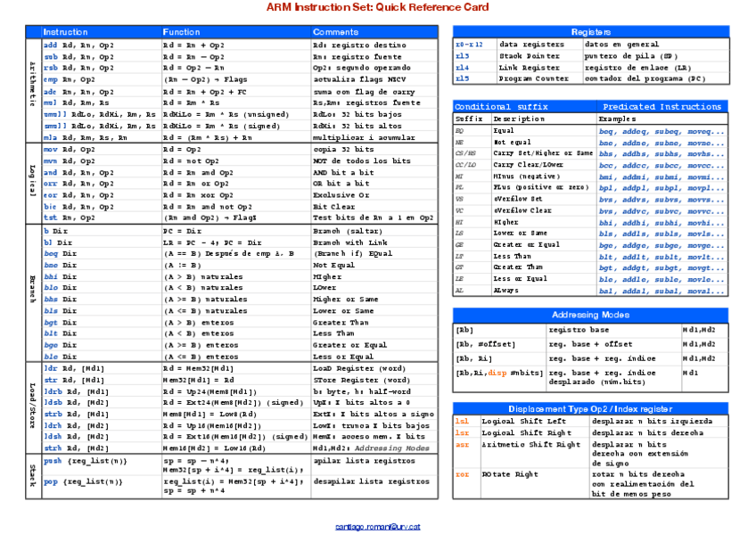This screenshot has width=756, height=534.
Task: Click the 'Conditional suffix' header
Action: click(501, 106)
